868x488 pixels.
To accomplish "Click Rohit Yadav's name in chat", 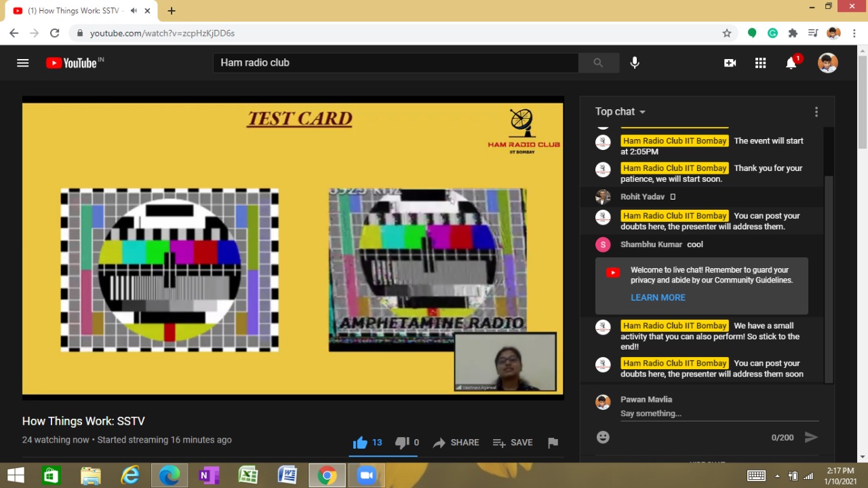I will pos(644,197).
